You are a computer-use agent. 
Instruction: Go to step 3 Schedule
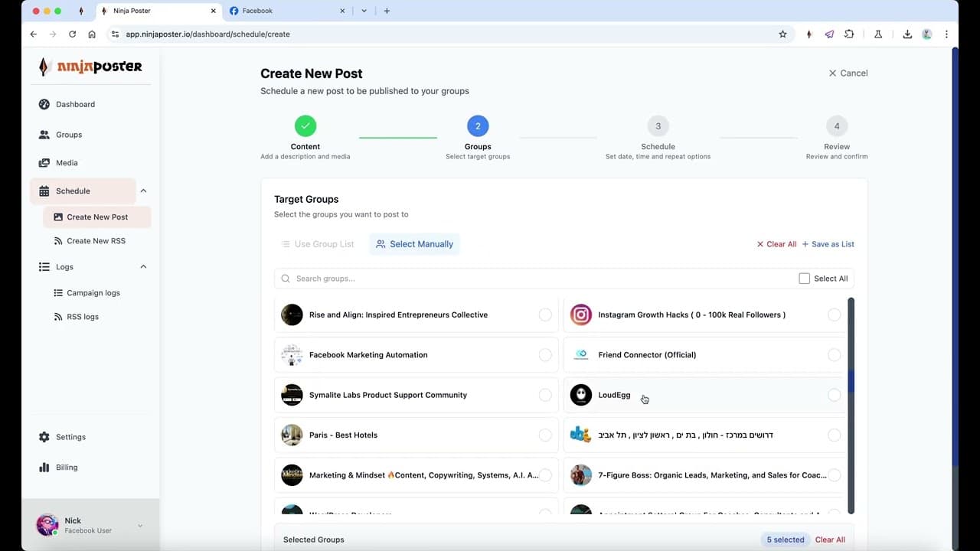point(658,126)
